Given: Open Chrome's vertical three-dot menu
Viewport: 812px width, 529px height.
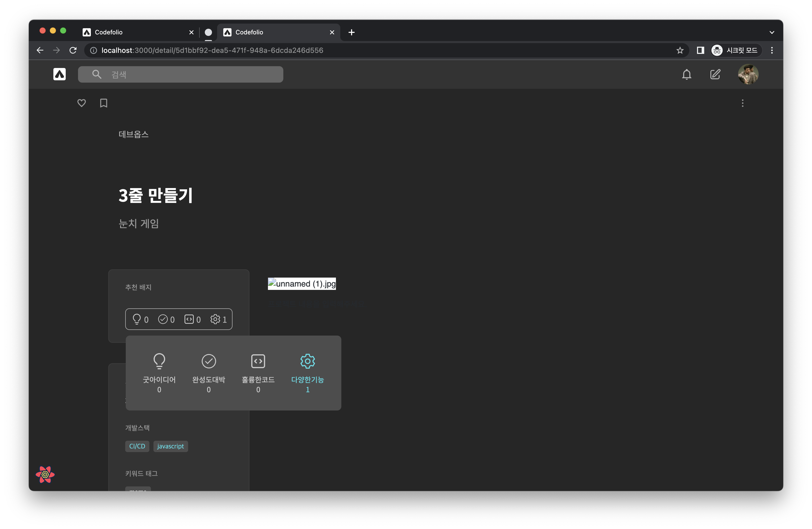Looking at the screenshot, I should click(x=772, y=50).
